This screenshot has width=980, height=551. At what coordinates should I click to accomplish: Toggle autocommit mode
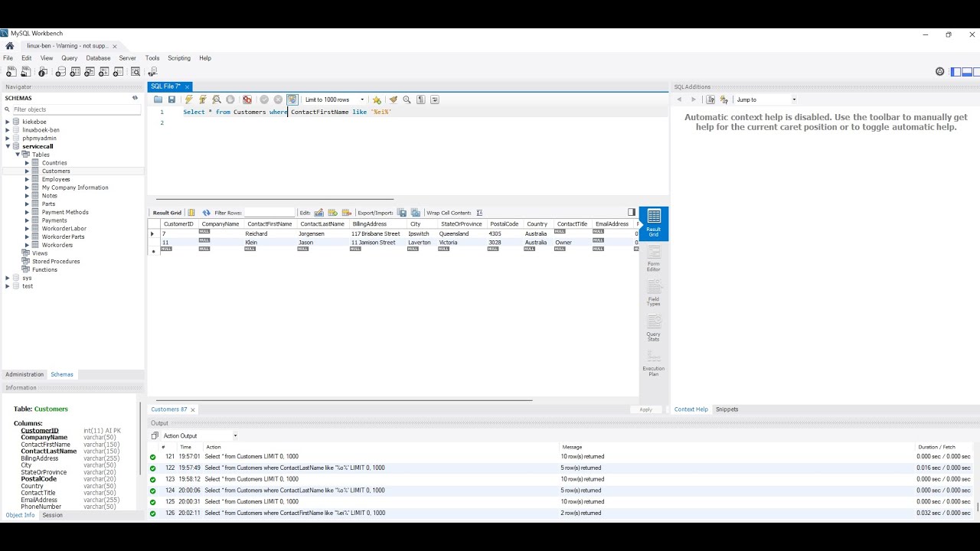(x=292, y=99)
